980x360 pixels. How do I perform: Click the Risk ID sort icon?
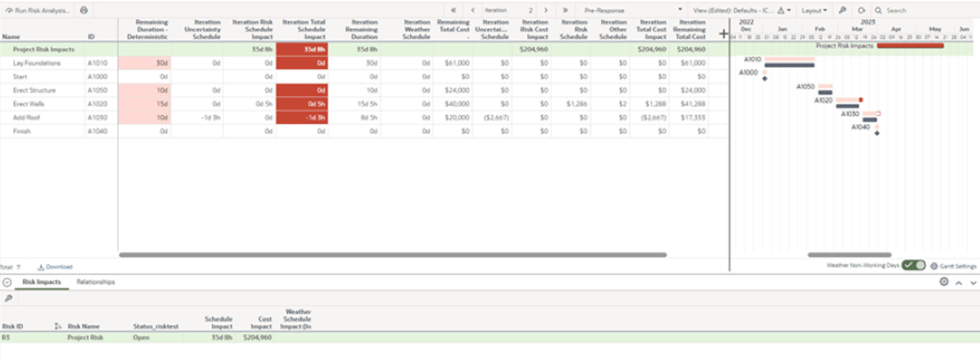[57, 326]
